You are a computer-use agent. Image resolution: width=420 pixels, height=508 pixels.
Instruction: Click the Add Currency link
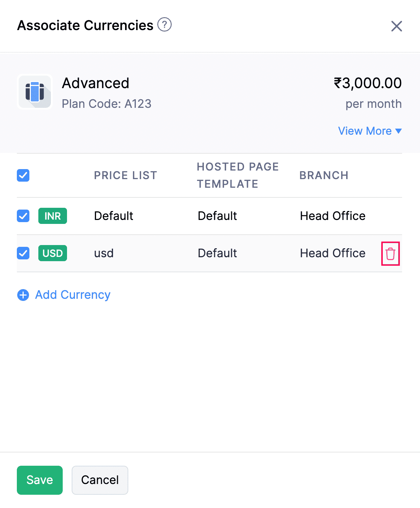tap(73, 295)
